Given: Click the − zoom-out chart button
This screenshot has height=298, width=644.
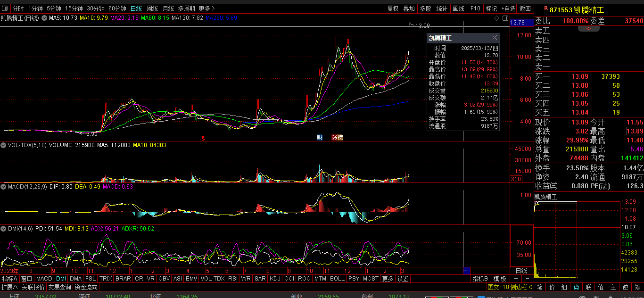Looking at the screenshot, I should [527, 279].
